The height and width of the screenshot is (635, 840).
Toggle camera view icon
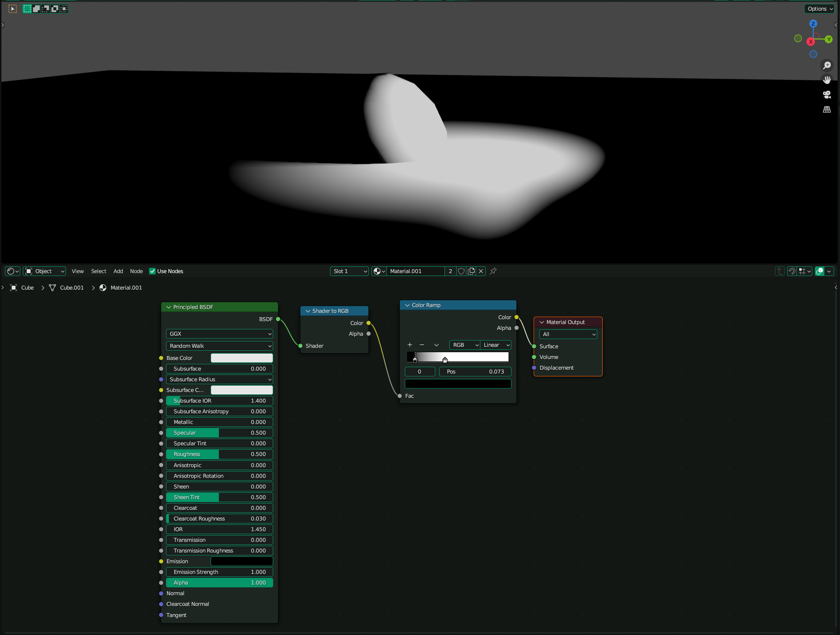click(x=827, y=95)
